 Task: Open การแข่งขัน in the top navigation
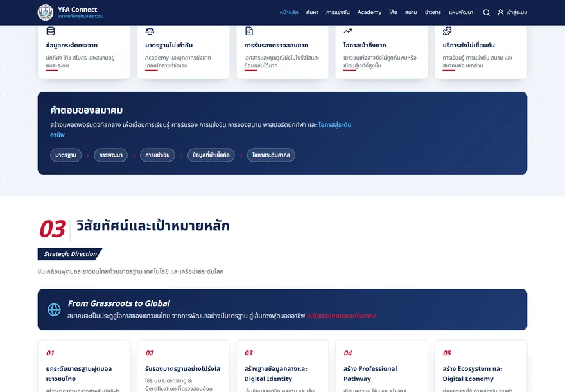338,12
